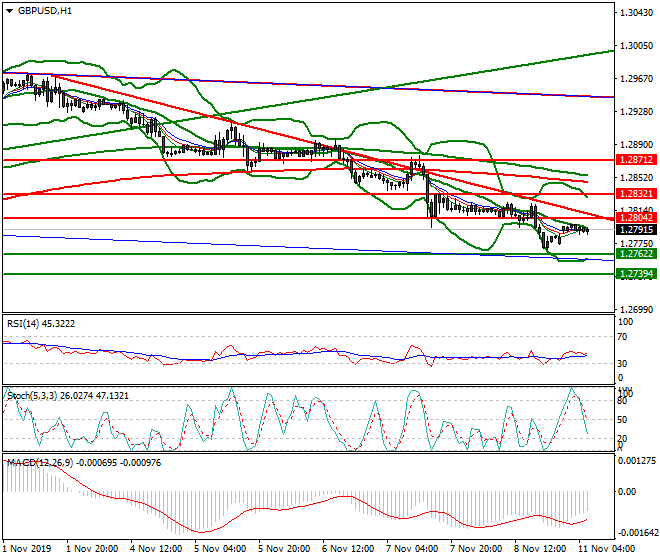Click the GBPUSD,H1 chart title
This screenshot has width=660, height=560.
pos(45,11)
